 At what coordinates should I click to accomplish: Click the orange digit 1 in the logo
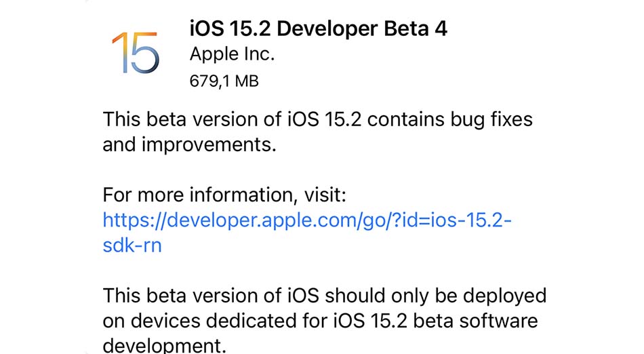(121, 53)
